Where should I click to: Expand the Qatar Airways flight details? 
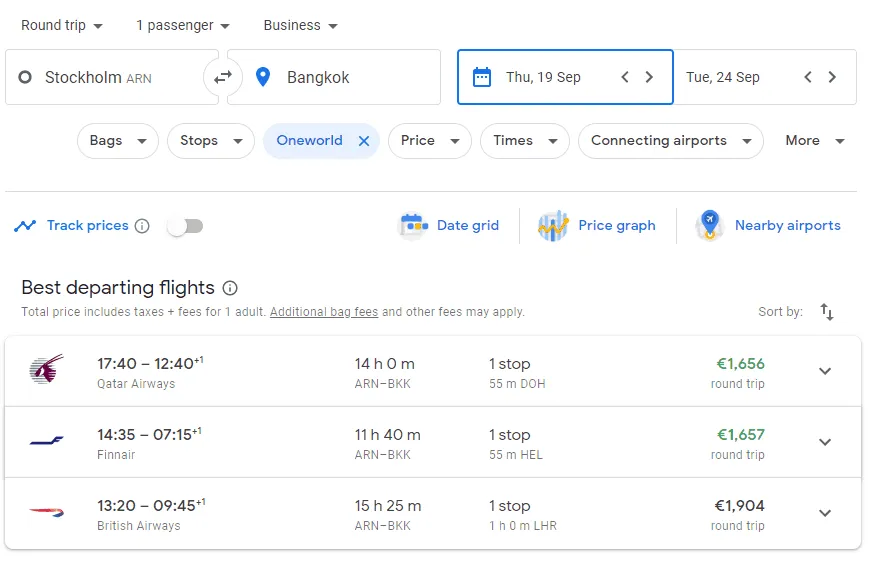click(825, 371)
